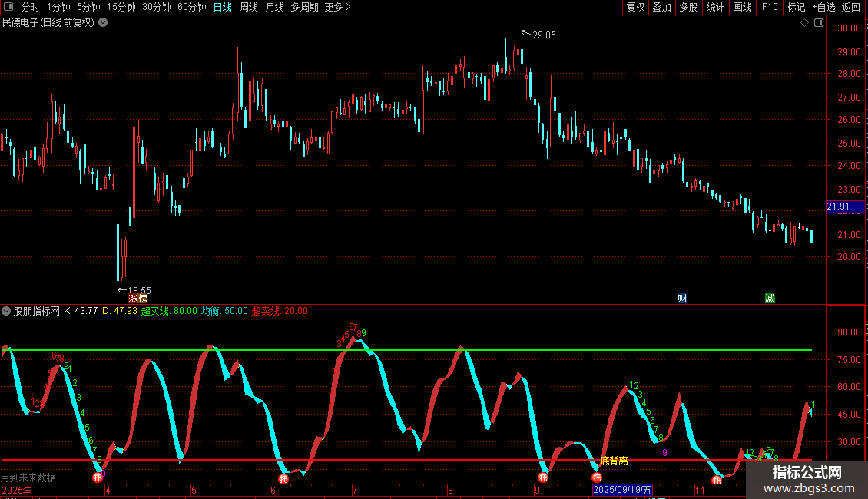Image resolution: width=868 pixels, height=499 pixels.
Task: Click the panel toggle icon at top-left
Action: point(8,8)
